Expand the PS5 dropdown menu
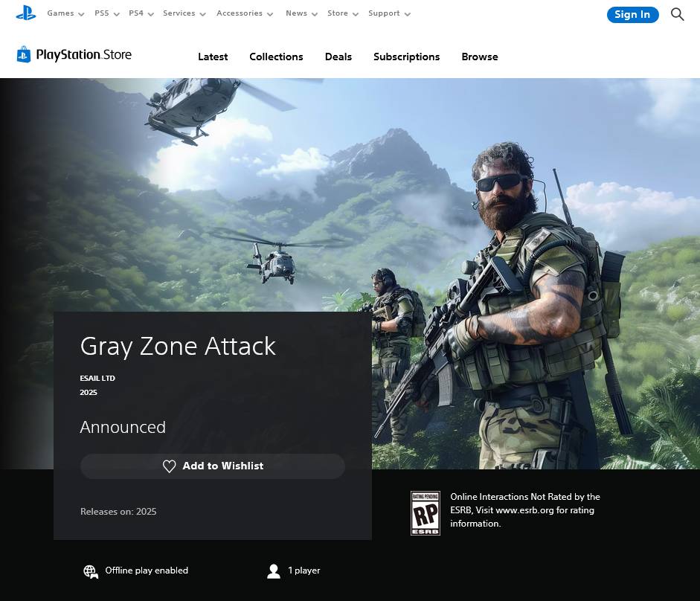This screenshot has width=700, height=601. coord(106,13)
